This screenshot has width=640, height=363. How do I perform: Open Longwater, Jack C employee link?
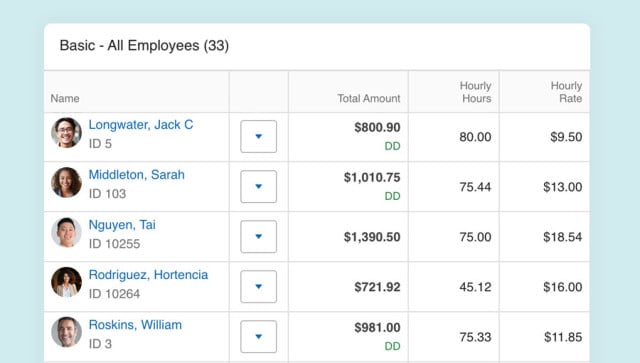tap(141, 125)
